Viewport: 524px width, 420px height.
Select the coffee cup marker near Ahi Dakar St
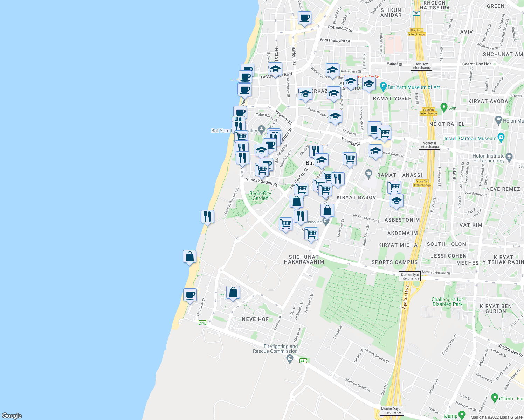190,295
